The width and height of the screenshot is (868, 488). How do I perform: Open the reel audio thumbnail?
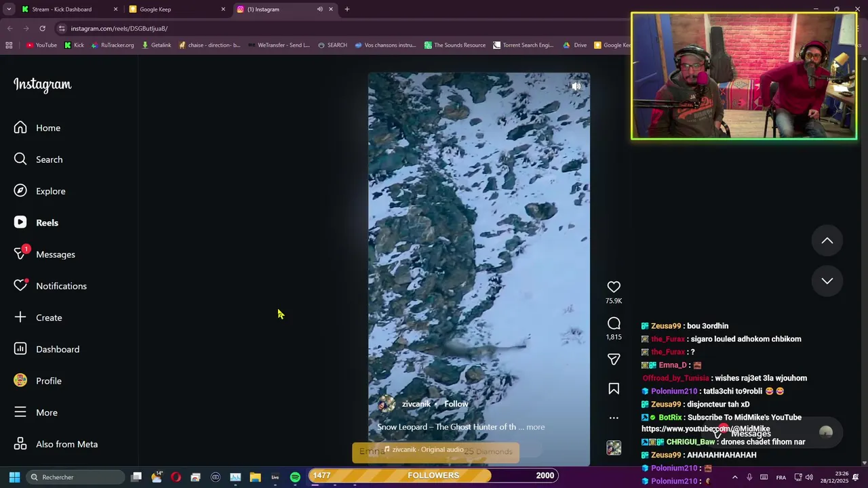[x=614, y=448]
